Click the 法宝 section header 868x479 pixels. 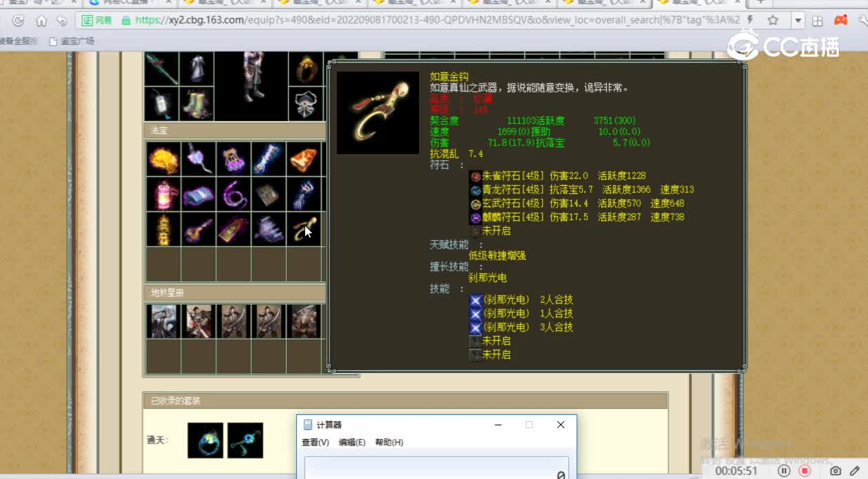234,131
